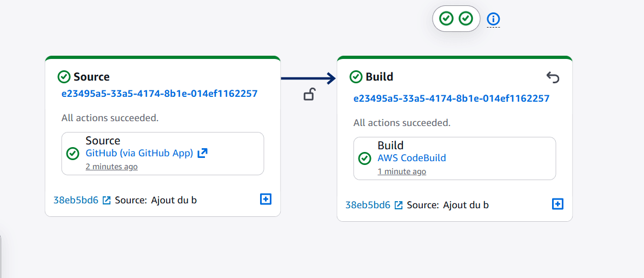Click the green check icon beside AWS CodeBuild action
644x278 pixels.
[365, 158]
